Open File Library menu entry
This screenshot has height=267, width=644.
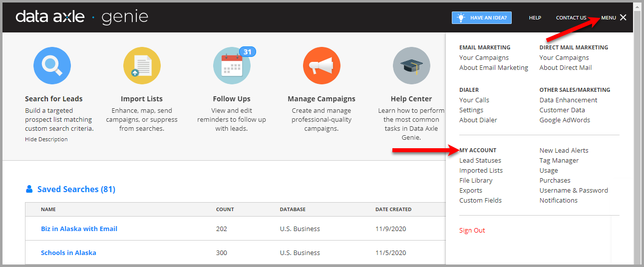(x=476, y=180)
